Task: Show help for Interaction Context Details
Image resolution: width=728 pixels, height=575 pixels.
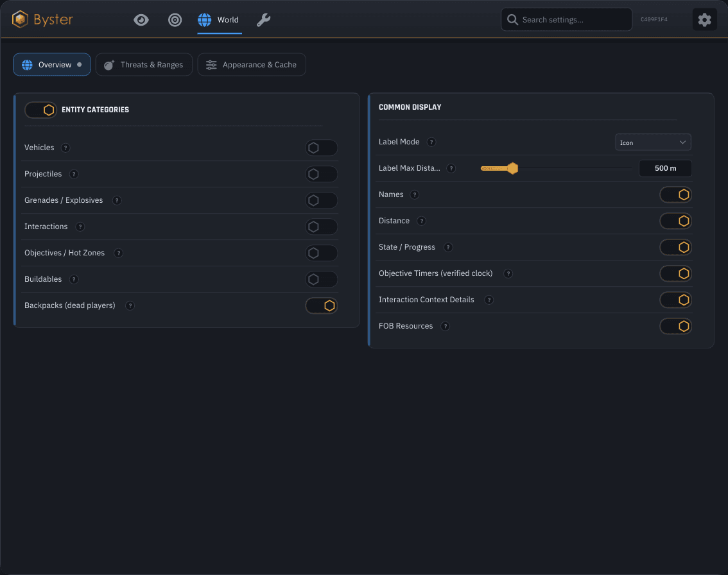Action: click(489, 300)
